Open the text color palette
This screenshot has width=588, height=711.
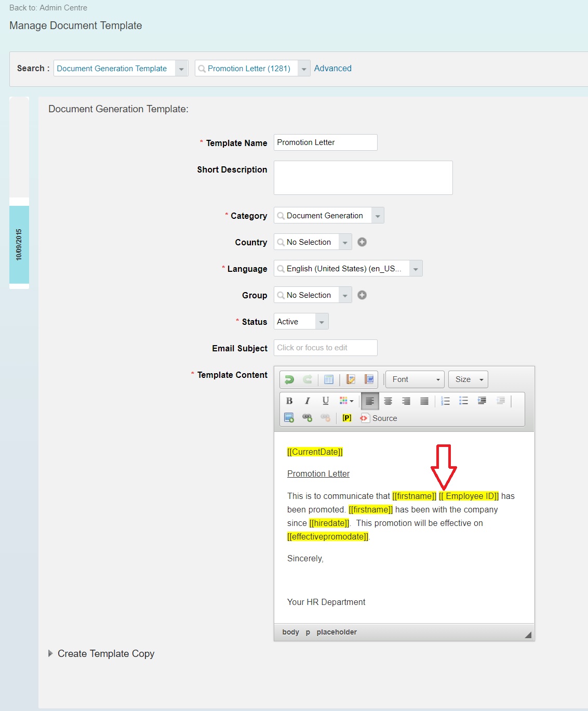click(x=346, y=401)
